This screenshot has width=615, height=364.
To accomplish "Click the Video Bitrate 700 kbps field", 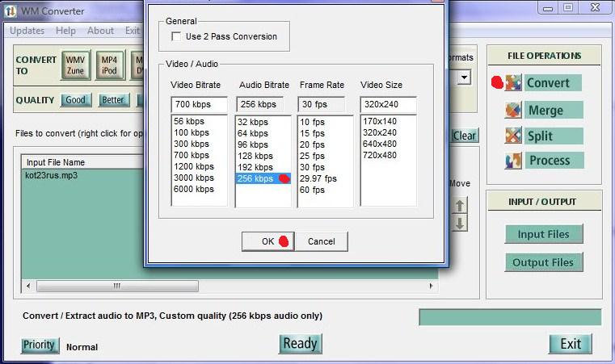I will click(x=199, y=105).
